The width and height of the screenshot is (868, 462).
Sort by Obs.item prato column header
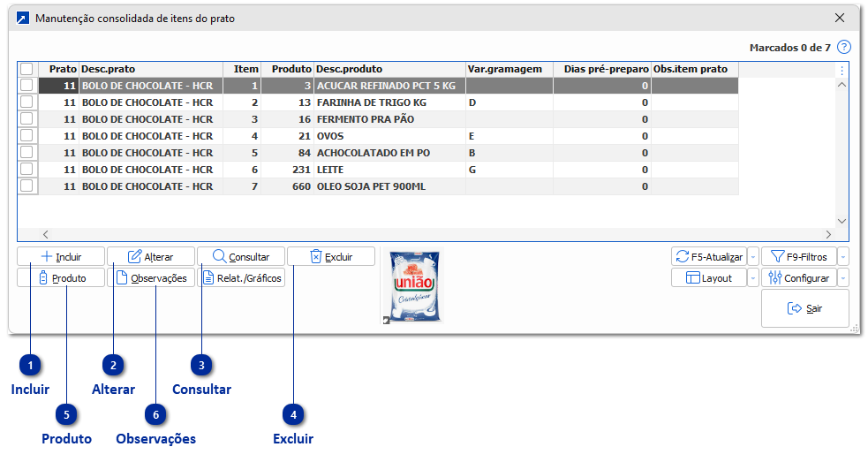tap(695, 69)
